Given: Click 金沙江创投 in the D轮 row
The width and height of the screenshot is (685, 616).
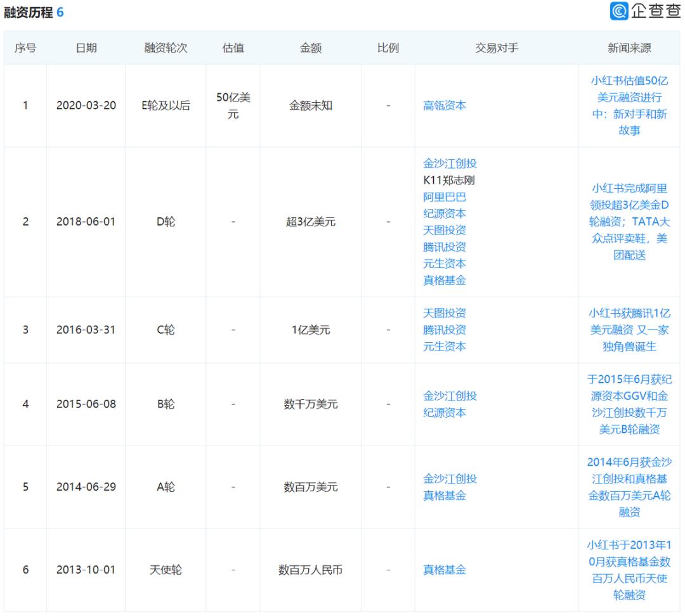Looking at the screenshot, I should 450,164.
